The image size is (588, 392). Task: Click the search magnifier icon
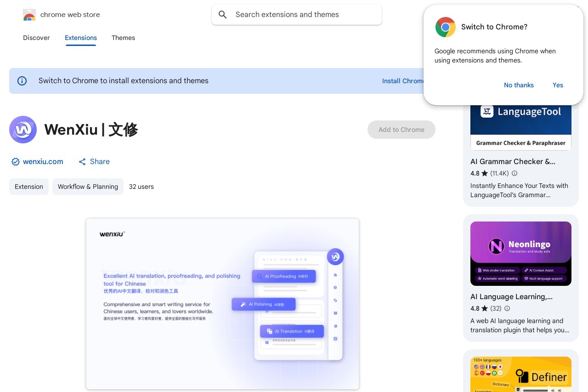coord(223,15)
